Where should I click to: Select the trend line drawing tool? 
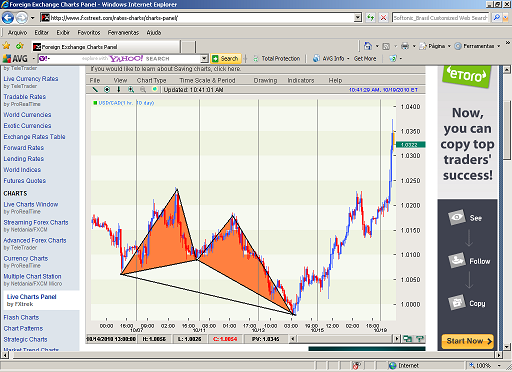(x=95, y=90)
